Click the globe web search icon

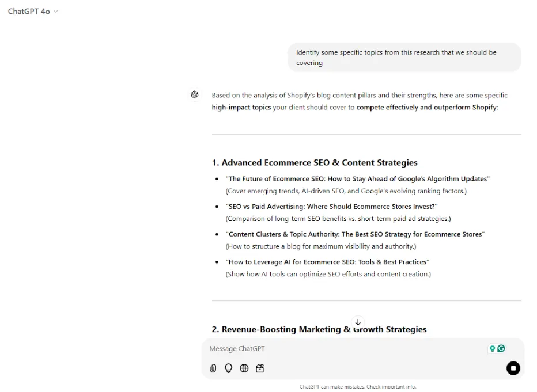pos(244,368)
